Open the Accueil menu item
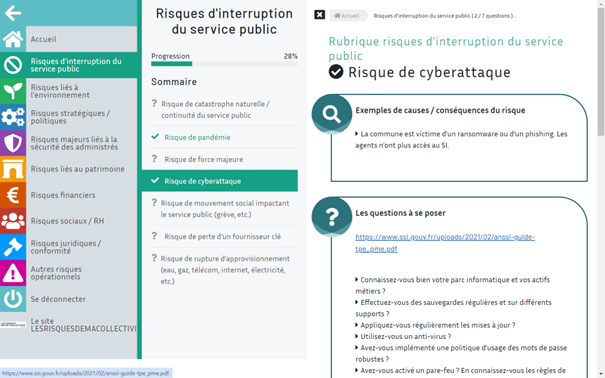Image resolution: width=605 pixels, height=378 pixels. (68, 39)
